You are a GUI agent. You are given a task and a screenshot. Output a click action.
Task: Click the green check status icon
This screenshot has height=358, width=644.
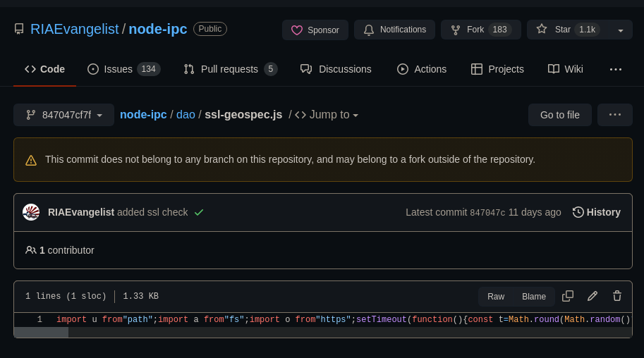coord(199,213)
